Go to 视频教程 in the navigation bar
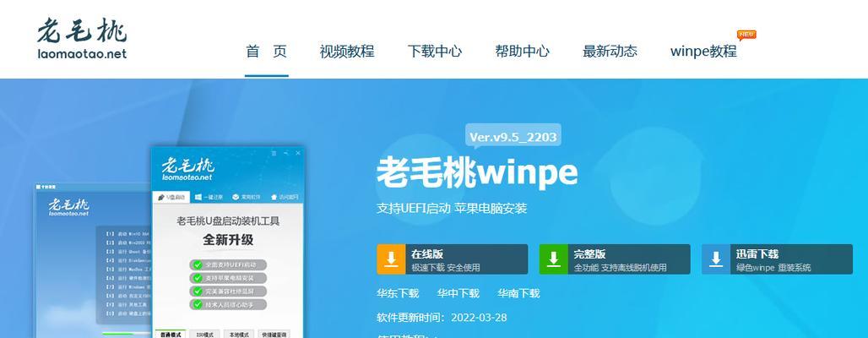This screenshot has height=338, width=868. (347, 52)
